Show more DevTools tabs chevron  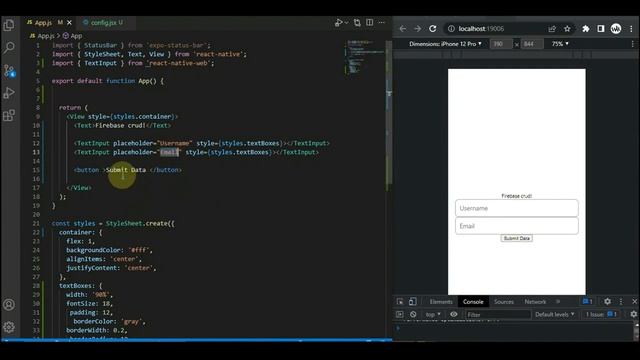point(558,302)
